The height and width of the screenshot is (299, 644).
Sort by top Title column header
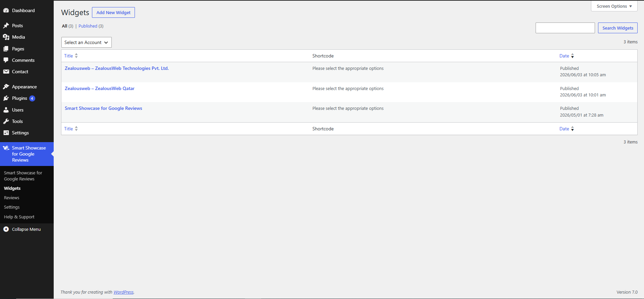[68, 56]
